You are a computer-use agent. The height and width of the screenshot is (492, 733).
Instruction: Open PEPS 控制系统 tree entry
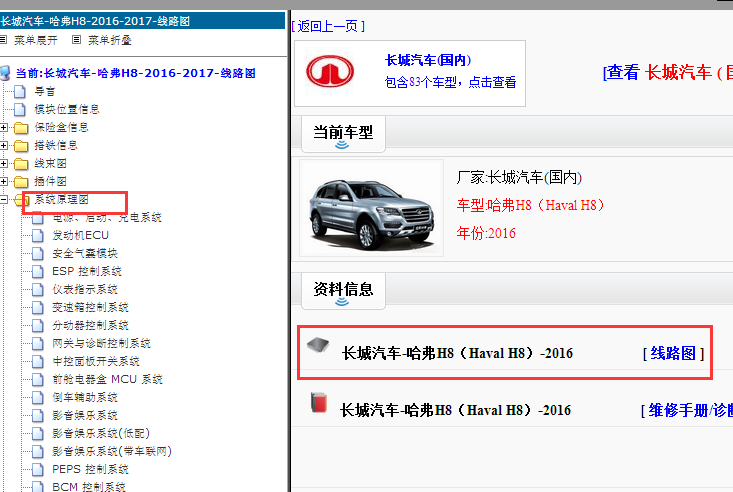(x=90, y=469)
